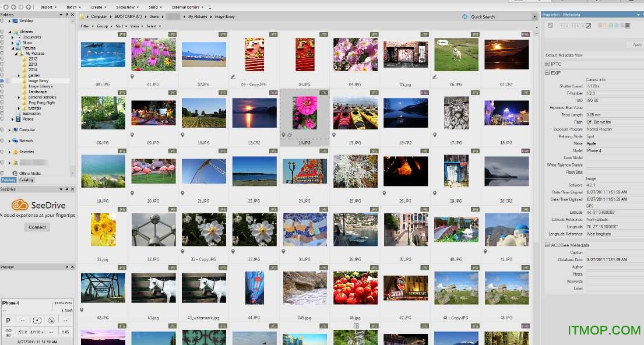Viewport: 644px width, 345px height.
Task: Toggle the tagged checkbox in Properties panel
Action: pos(551,26)
